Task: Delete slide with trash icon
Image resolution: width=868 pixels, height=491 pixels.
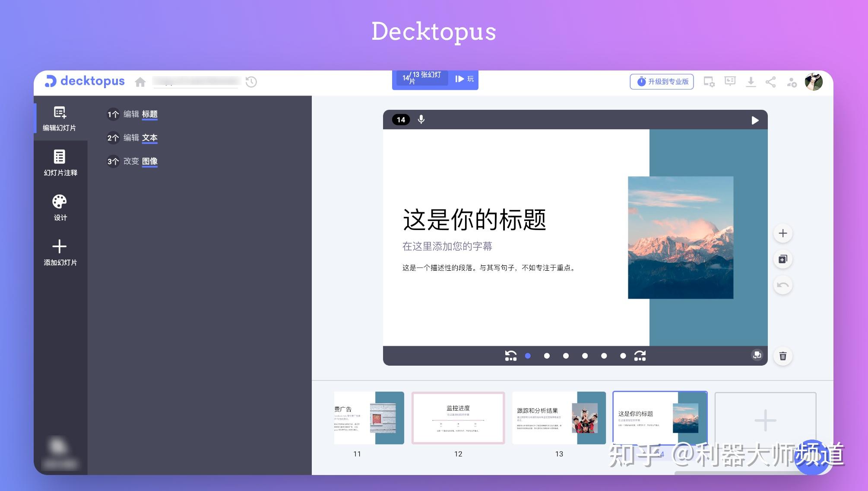Action: [782, 356]
